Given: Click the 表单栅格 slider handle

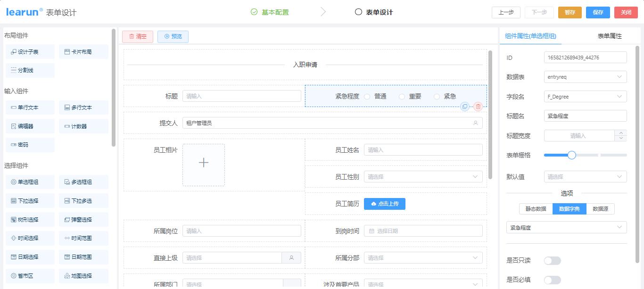Looking at the screenshot, I should click(x=572, y=155).
